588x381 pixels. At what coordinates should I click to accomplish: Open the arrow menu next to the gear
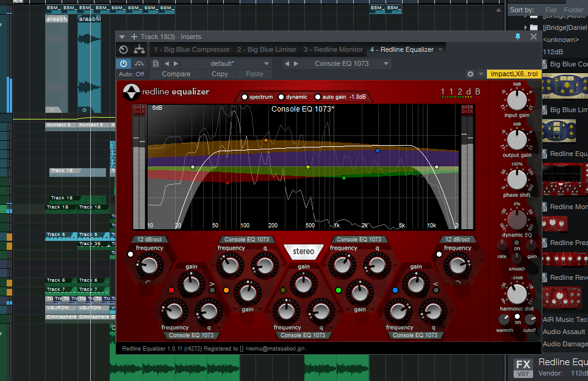coord(481,74)
